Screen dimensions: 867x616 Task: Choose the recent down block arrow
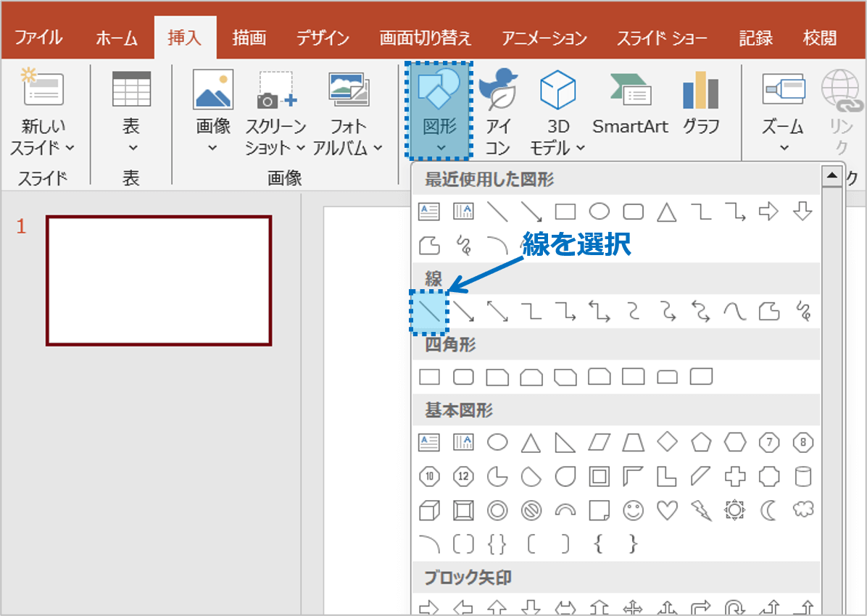tap(803, 211)
